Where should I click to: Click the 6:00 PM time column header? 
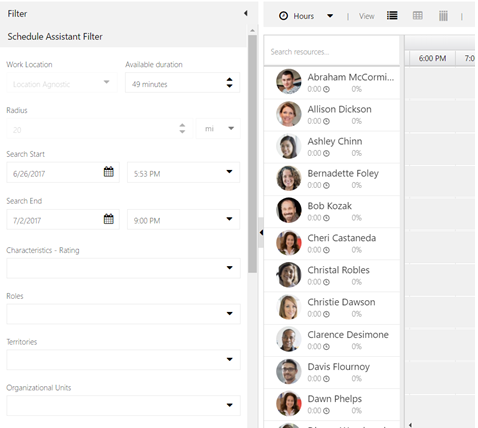click(432, 58)
